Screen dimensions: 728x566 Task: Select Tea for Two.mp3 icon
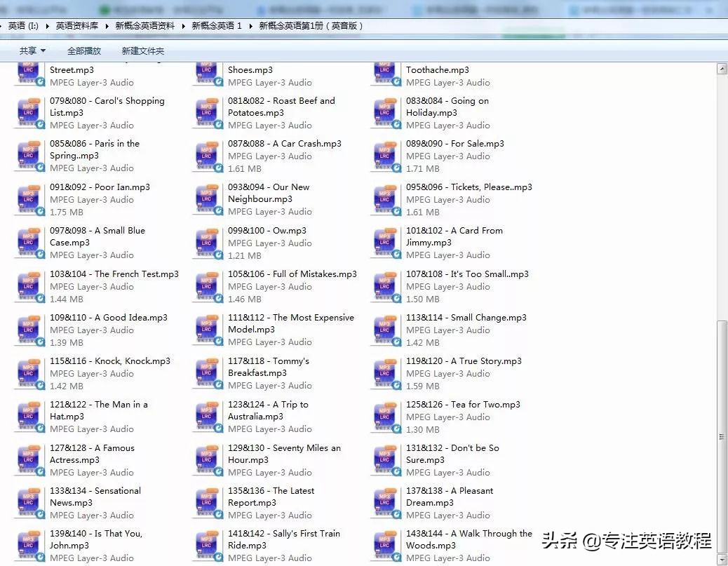click(385, 417)
